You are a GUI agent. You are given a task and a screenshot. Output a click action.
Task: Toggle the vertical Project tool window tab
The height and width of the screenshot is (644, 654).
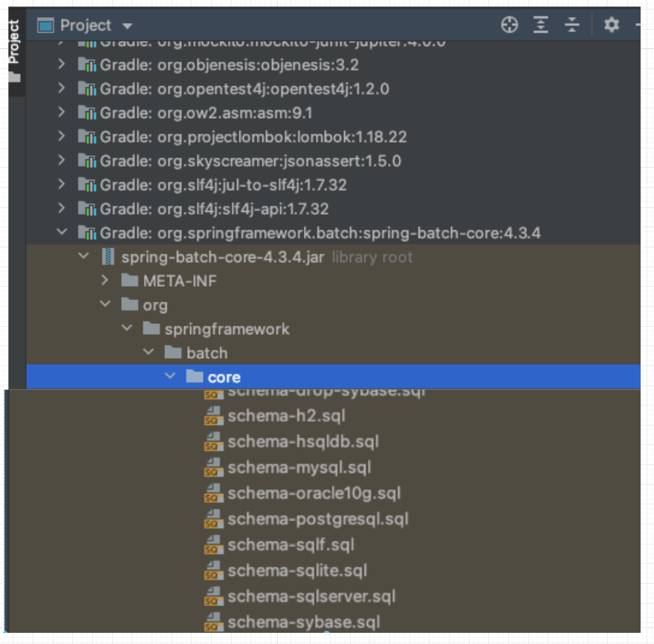pos(14,51)
